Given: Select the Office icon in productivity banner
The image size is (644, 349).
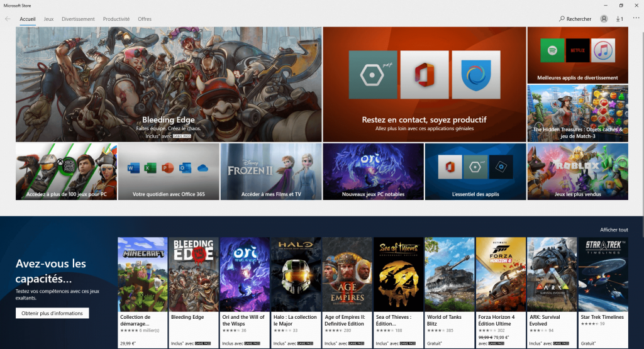Looking at the screenshot, I should point(425,75).
